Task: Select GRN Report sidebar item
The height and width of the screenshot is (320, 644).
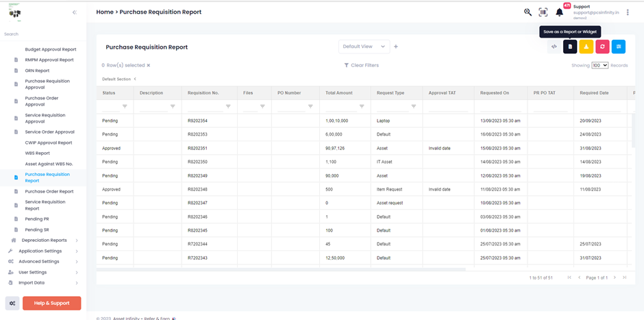Action: click(37, 71)
